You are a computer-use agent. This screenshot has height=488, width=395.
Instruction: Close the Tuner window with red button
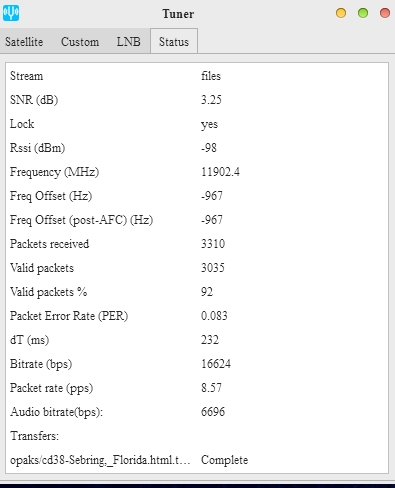tap(385, 13)
